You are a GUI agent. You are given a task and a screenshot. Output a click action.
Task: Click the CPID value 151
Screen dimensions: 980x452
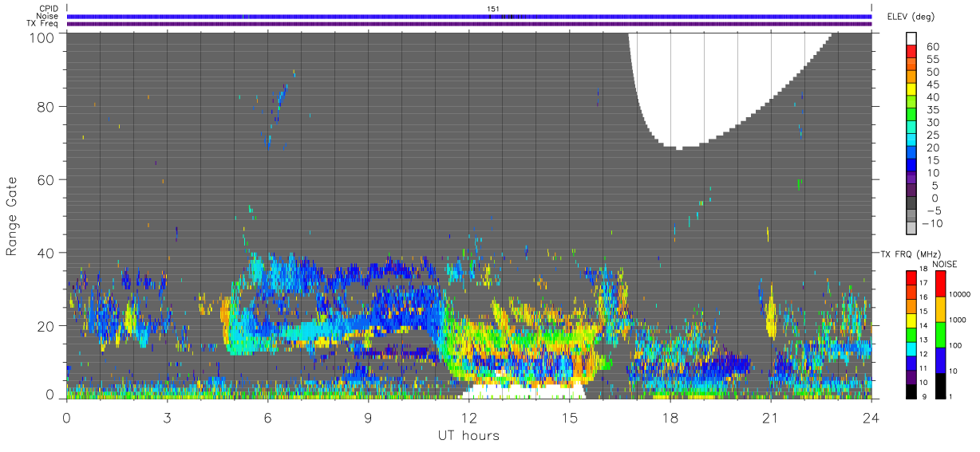point(493,9)
